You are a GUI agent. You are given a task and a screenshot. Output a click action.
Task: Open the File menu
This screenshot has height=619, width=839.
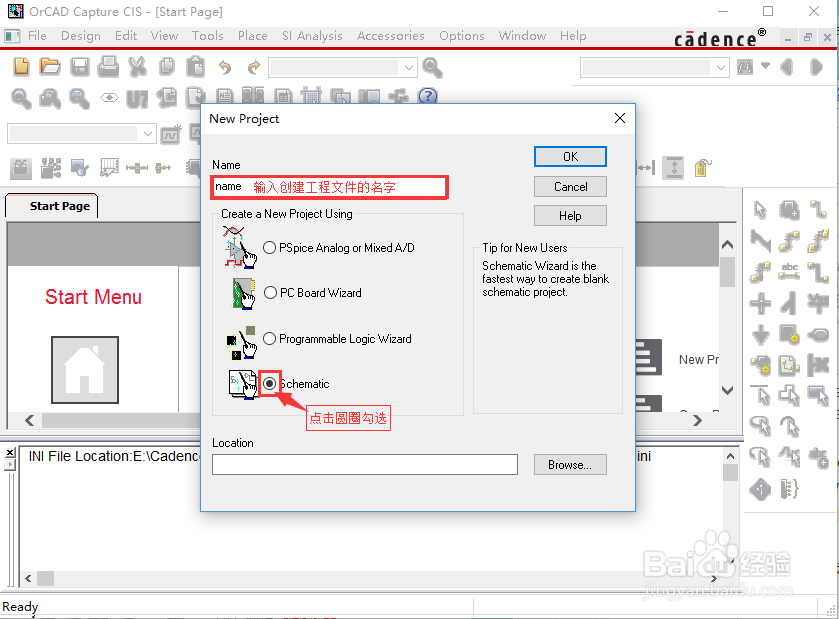click(x=37, y=36)
